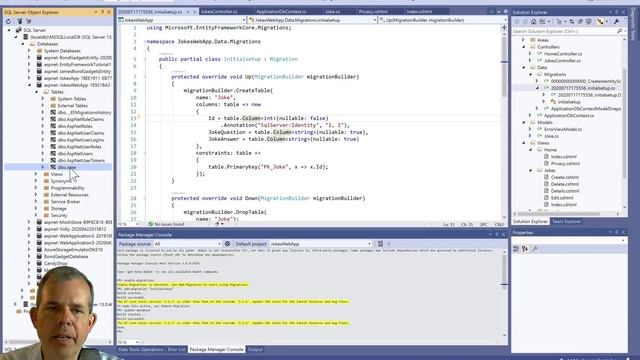Collapse Controllers folder in Solution Explorer
640x360 pixels.
524,47
